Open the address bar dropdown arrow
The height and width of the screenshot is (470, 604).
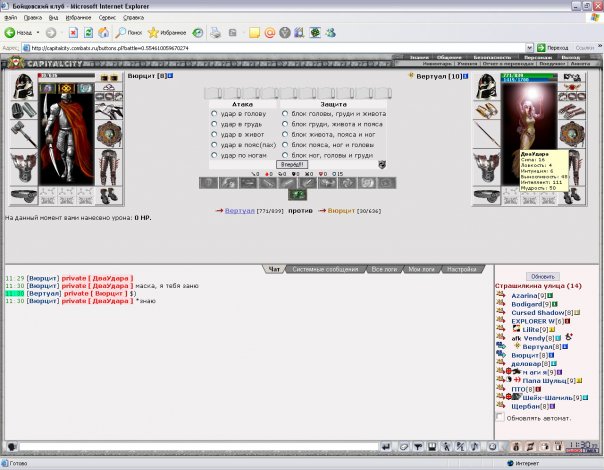pos(529,48)
